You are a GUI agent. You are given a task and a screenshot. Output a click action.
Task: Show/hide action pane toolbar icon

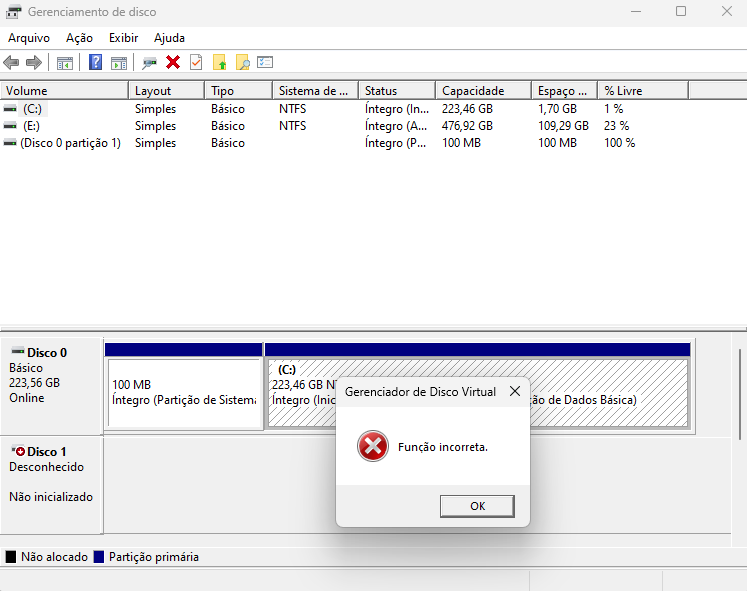tap(119, 63)
